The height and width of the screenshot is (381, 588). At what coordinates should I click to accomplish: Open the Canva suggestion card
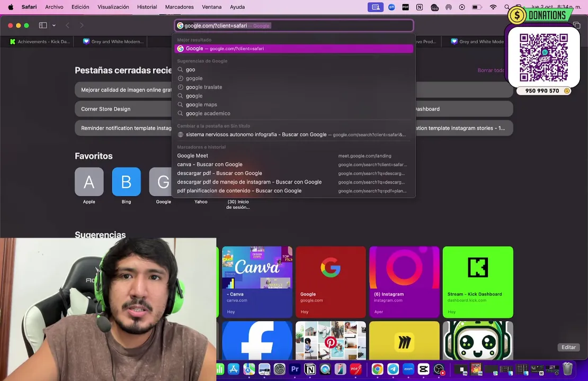click(x=257, y=282)
